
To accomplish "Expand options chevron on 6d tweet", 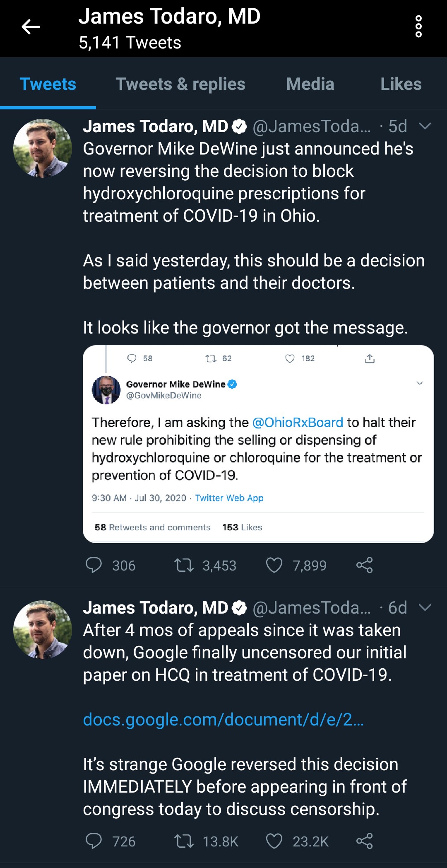I will 425,607.
